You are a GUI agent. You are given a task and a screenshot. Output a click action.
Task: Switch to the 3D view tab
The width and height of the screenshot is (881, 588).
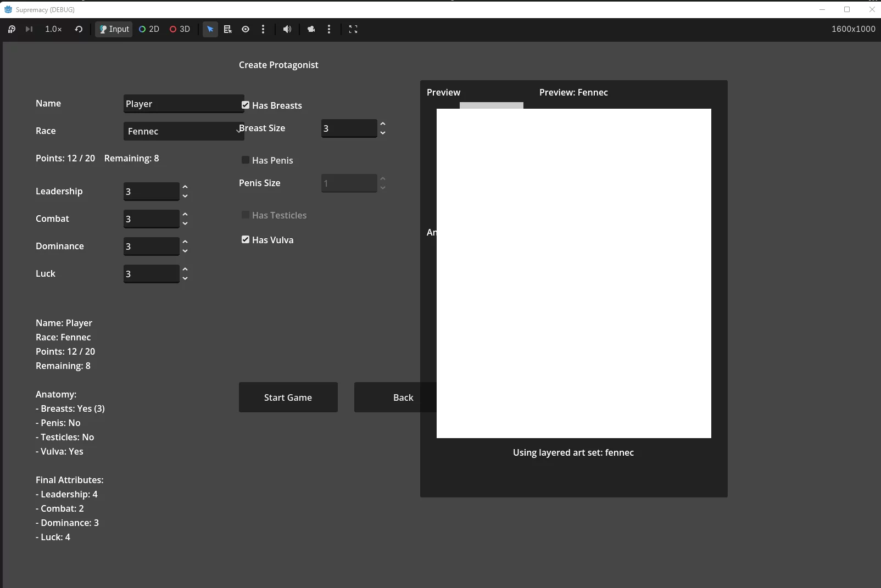[x=180, y=29]
